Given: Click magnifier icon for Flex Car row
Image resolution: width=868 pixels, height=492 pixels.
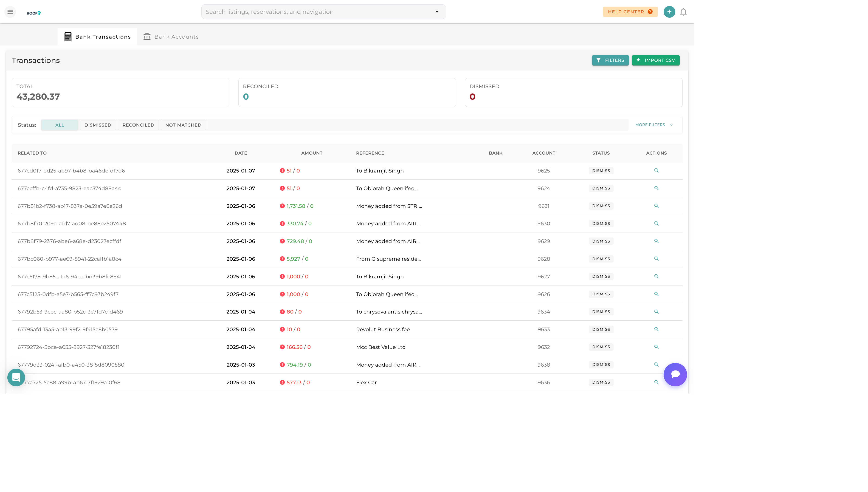Looking at the screenshot, I should 656,382.
